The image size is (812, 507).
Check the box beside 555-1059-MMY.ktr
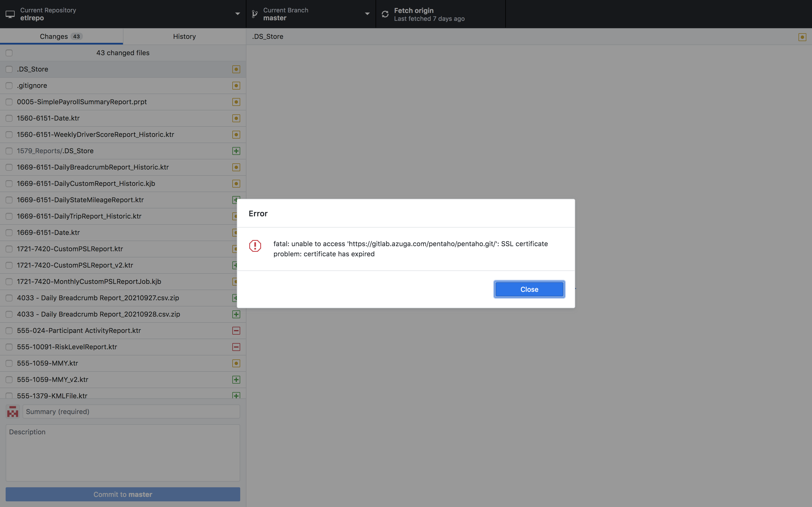click(9, 363)
